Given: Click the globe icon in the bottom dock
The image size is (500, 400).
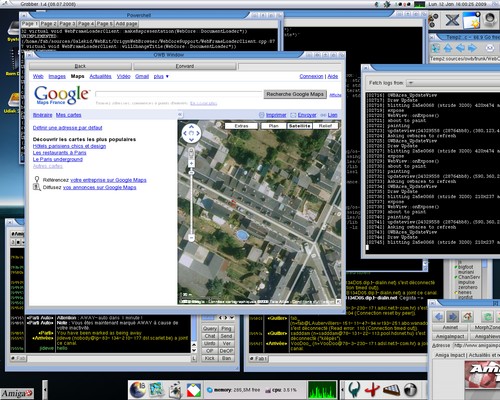Looking at the screenshot, I should [x=137, y=390].
